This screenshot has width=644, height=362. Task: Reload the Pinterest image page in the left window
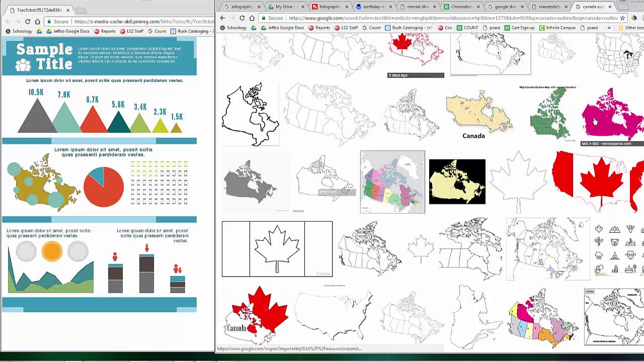28,22
